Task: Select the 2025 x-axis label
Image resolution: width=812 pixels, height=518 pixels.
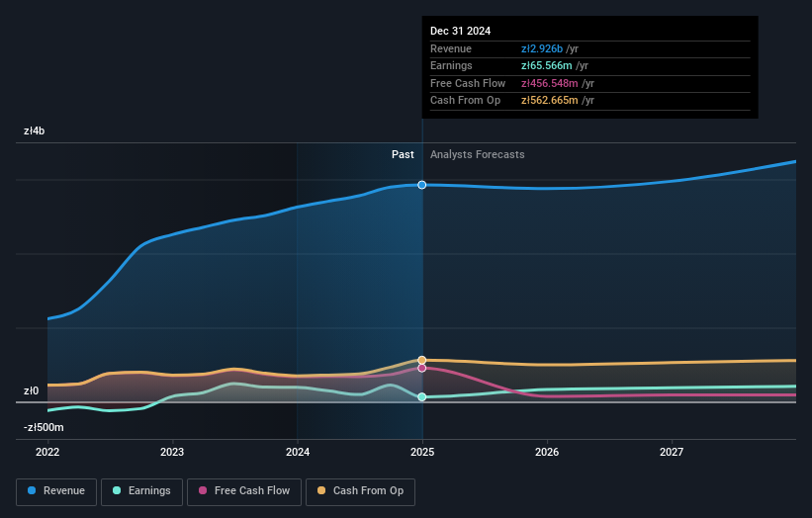Action: pos(422,452)
